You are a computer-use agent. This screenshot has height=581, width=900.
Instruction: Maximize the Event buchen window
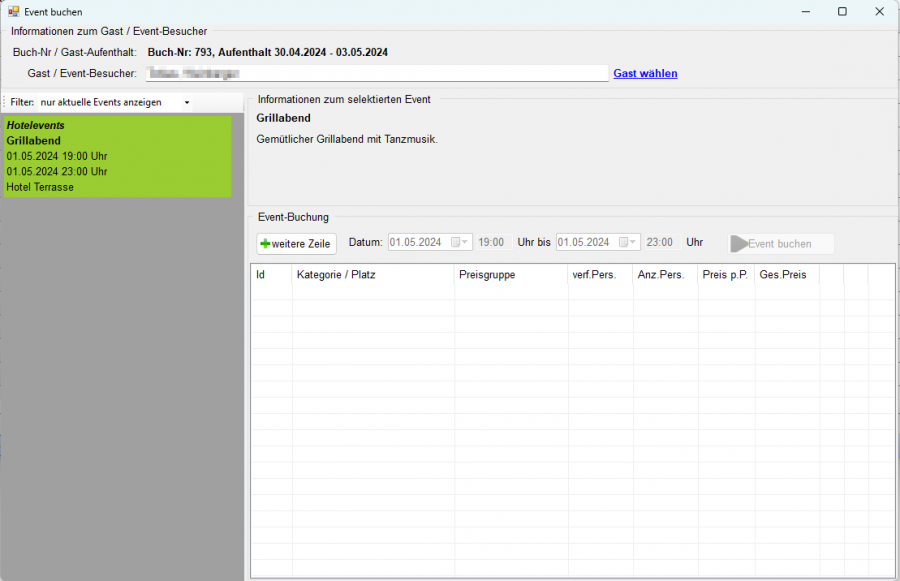tap(842, 11)
